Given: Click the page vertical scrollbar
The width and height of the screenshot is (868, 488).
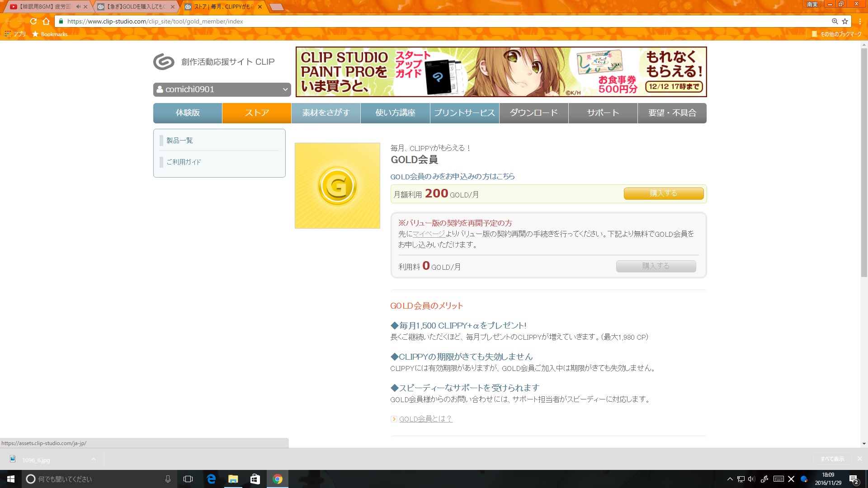Looking at the screenshot, I should coord(864,163).
